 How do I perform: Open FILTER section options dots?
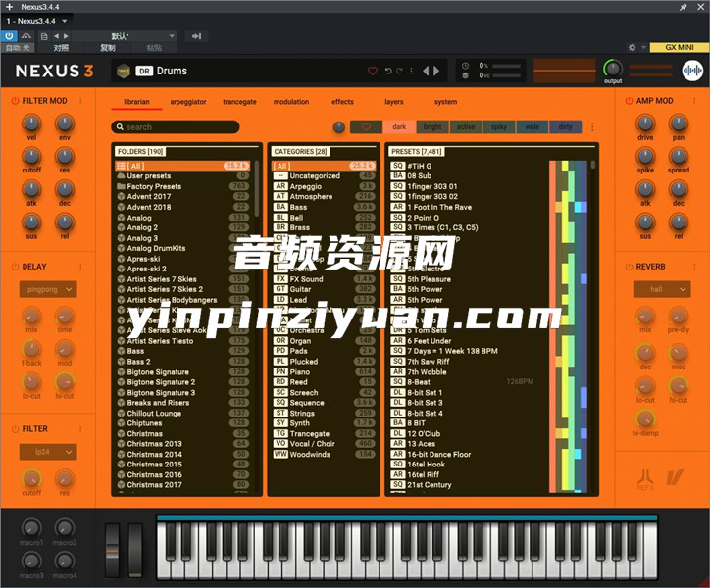[x=80, y=428]
